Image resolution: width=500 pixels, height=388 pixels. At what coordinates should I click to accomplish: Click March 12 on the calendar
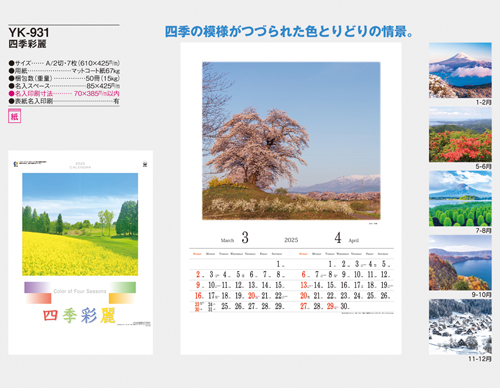239,285
